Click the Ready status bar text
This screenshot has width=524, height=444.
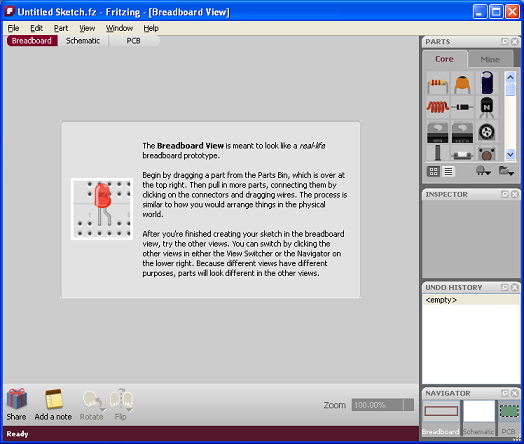(x=17, y=434)
